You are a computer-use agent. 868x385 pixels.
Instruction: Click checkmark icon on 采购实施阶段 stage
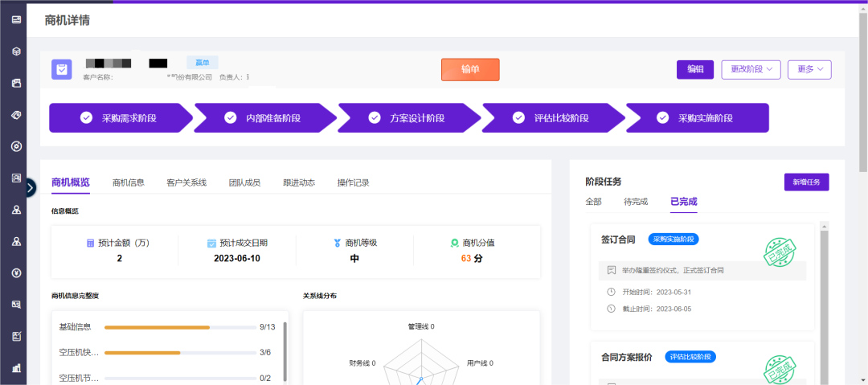click(x=662, y=118)
